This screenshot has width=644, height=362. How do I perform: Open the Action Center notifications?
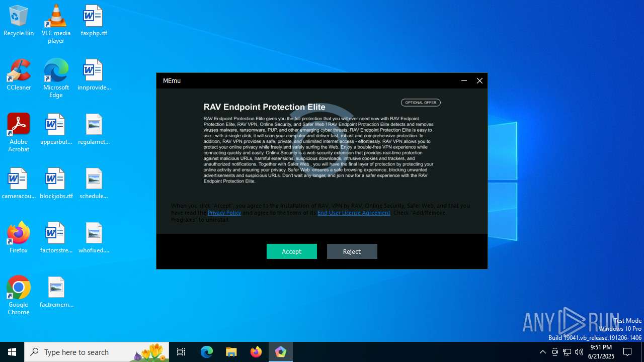627,352
